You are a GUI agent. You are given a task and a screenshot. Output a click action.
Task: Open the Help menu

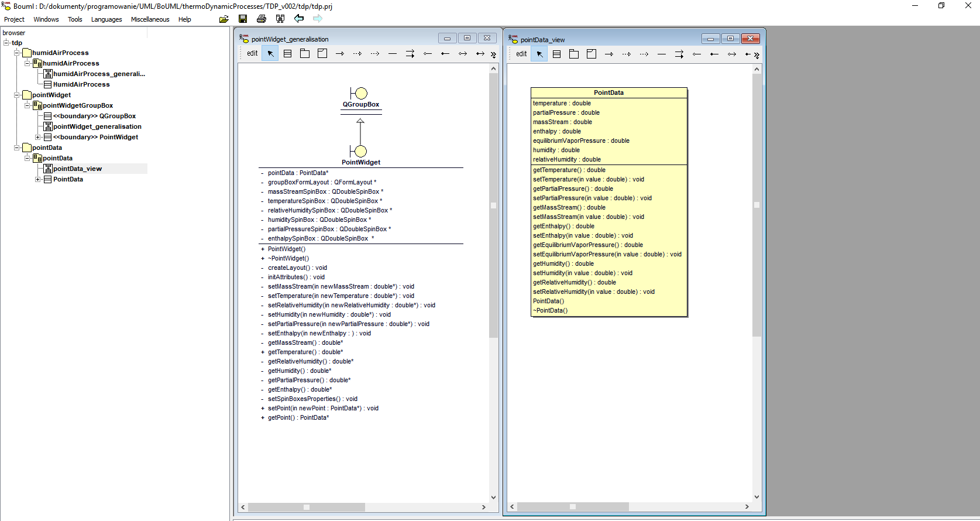(184, 19)
